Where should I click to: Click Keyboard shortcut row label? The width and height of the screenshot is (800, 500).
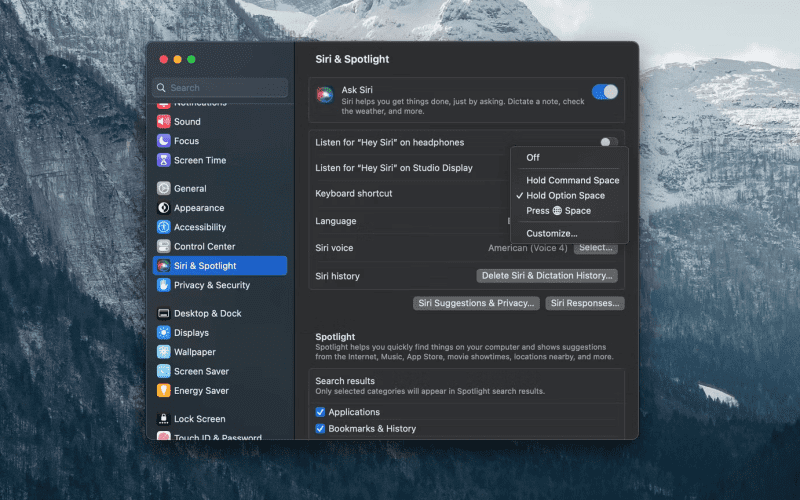(x=354, y=193)
